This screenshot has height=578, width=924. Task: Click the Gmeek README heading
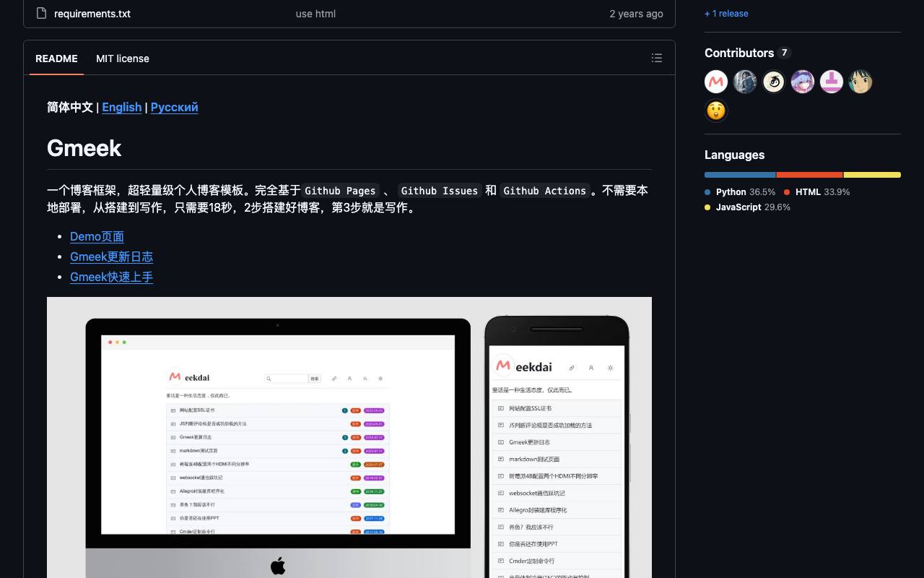(84, 148)
